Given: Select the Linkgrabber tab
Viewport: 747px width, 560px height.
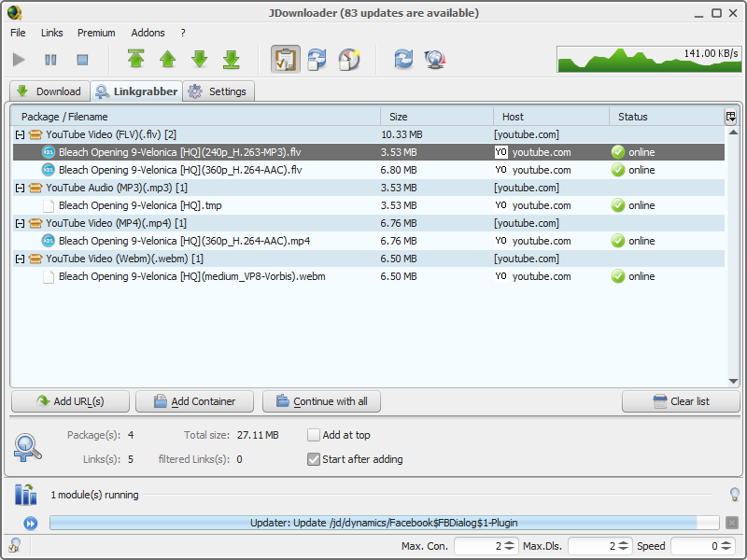Looking at the screenshot, I should (x=136, y=91).
